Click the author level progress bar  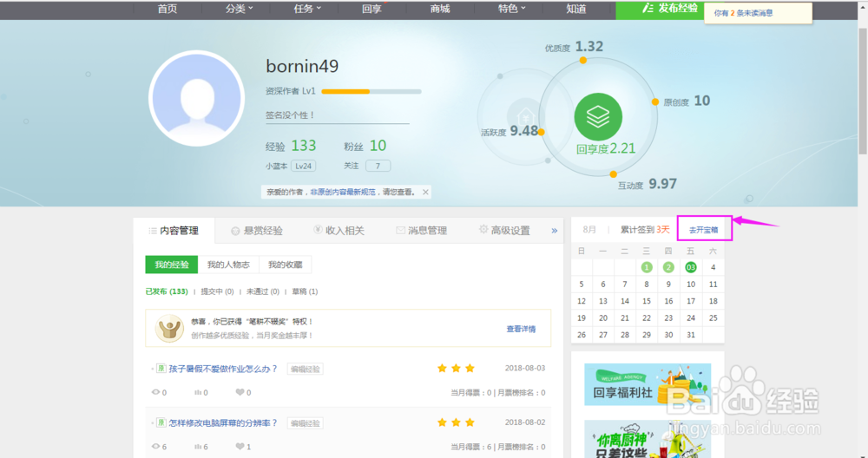tap(372, 91)
